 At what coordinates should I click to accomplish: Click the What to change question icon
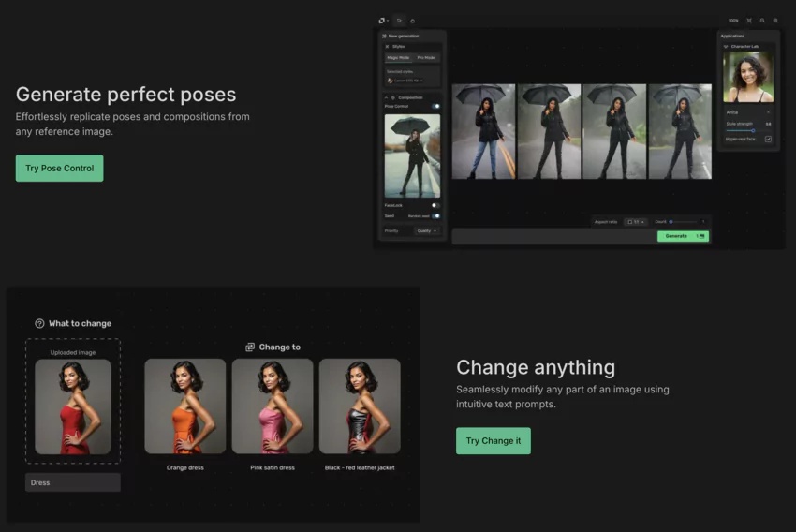(x=39, y=323)
